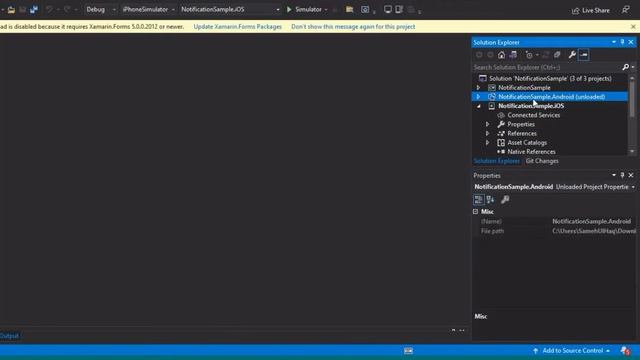Toggle Categorized view in Properties
This screenshot has height=360, width=640.
click(478, 200)
